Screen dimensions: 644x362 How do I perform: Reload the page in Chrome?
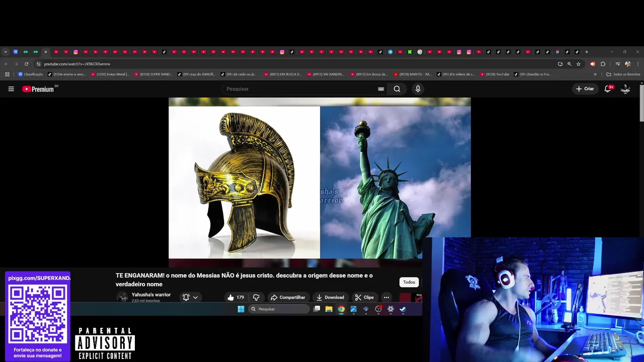click(26, 64)
